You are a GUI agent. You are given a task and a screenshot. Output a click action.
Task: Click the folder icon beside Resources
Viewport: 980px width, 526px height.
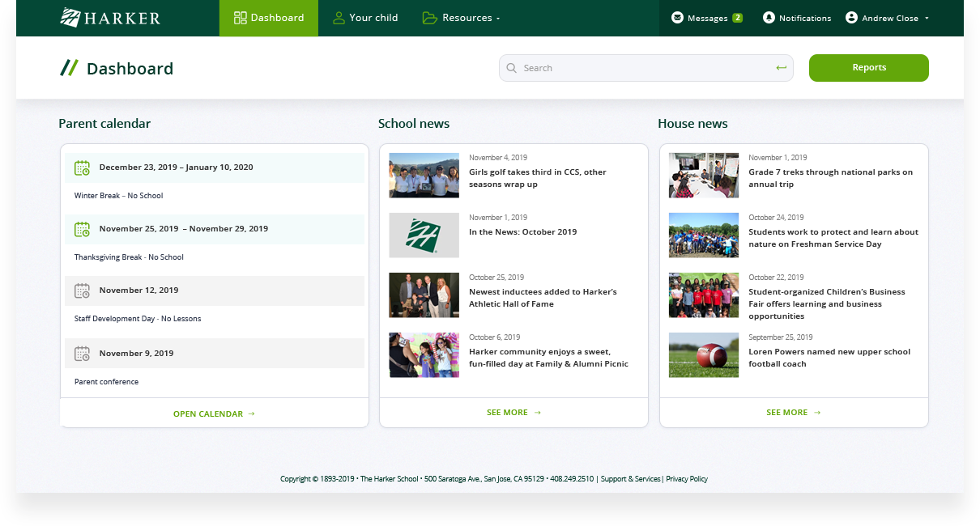(430, 18)
